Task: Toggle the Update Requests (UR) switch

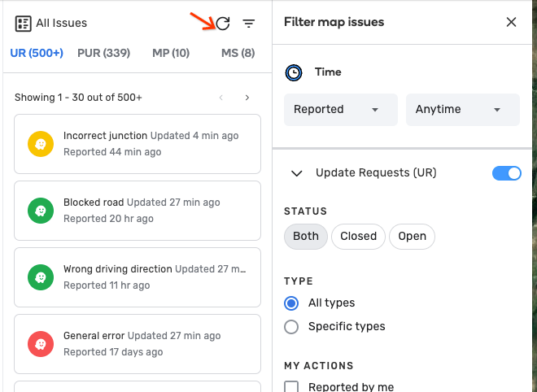Action: (x=507, y=173)
